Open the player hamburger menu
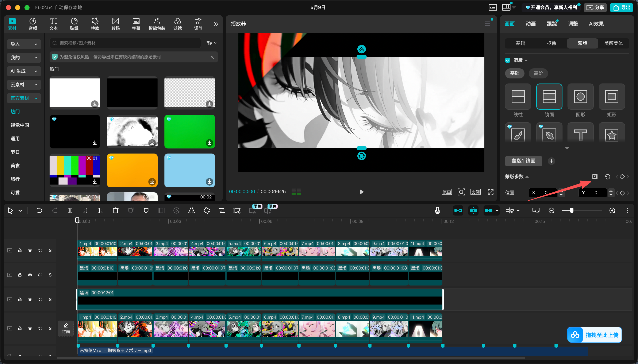The height and width of the screenshot is (364, 638). pyautogui.click(x=487, y=24)
